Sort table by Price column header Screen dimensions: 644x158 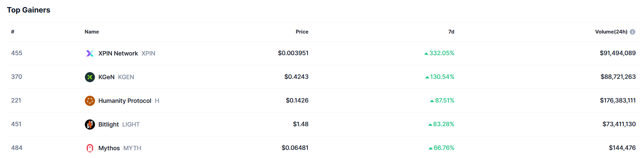point(302,32)
